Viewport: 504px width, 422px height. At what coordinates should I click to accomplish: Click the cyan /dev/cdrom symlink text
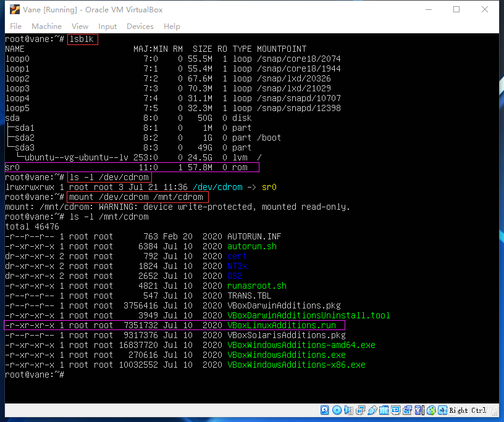(x=217, y=187)
